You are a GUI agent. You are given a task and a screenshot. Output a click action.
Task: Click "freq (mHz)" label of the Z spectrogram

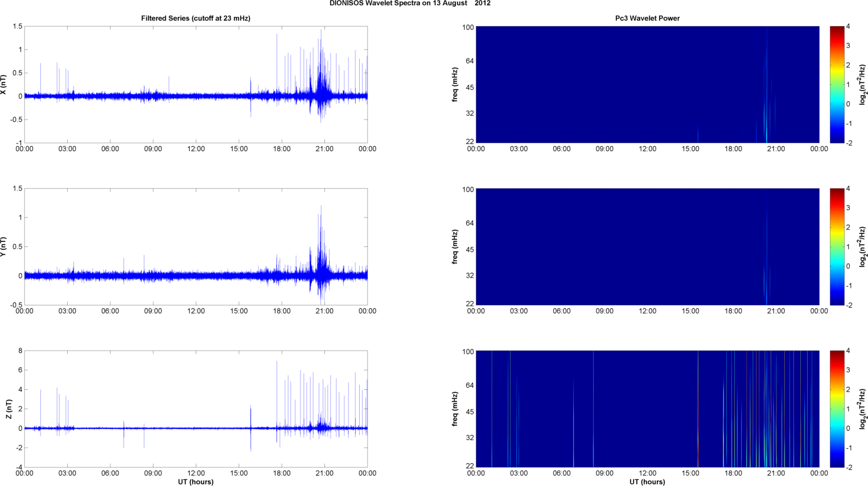tap(455, 409)
